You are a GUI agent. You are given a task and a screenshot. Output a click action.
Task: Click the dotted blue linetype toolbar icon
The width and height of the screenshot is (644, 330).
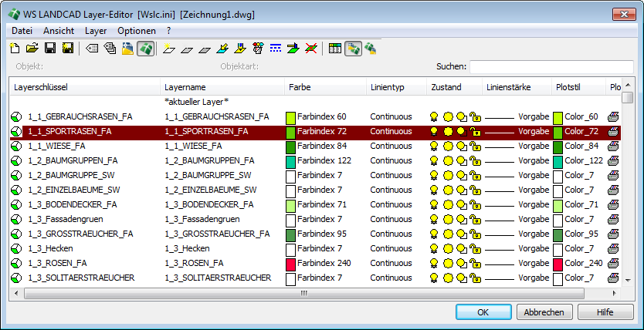[x=276, y=49]
